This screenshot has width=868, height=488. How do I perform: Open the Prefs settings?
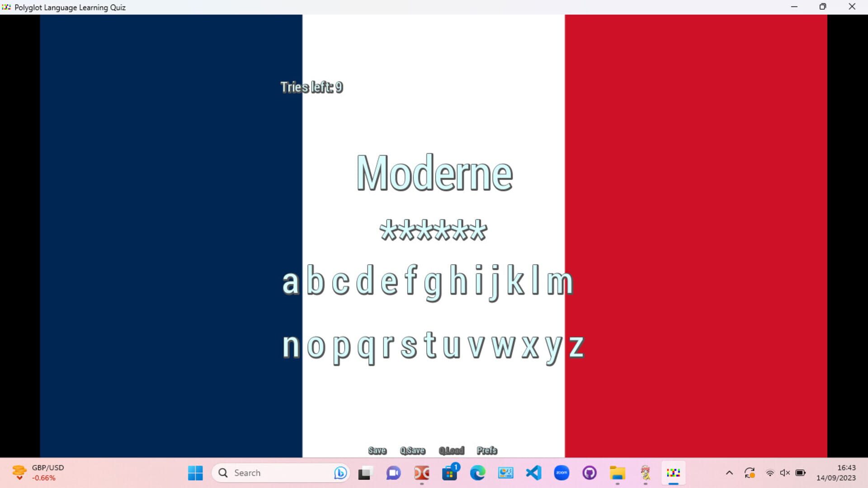[x=486, y=450]
